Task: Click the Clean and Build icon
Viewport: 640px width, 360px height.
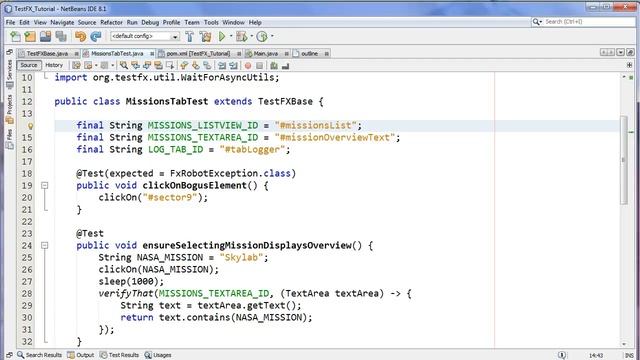Action: tap(205, 36)
